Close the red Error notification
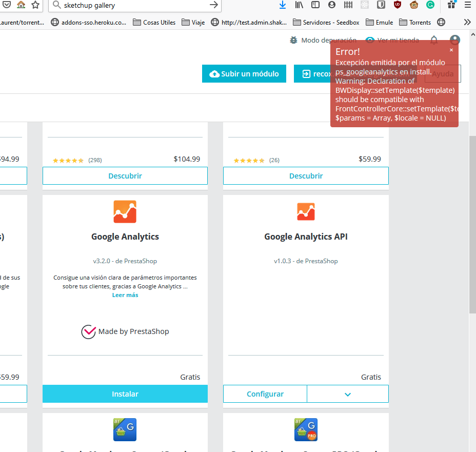Image resolution: width=476 pixels, height=452 pixels. tap(451, 50)
